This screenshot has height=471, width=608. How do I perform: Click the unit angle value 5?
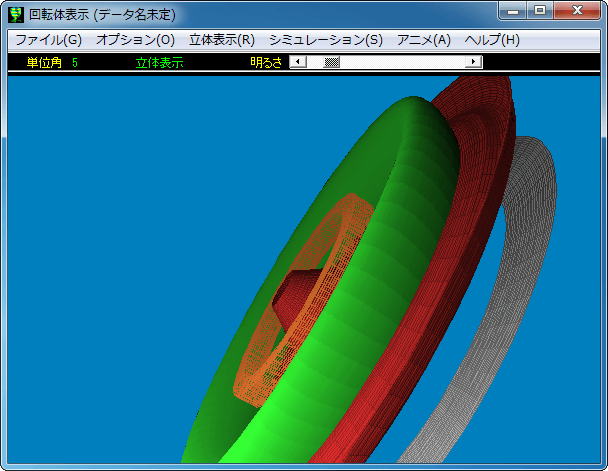(75, 62)
